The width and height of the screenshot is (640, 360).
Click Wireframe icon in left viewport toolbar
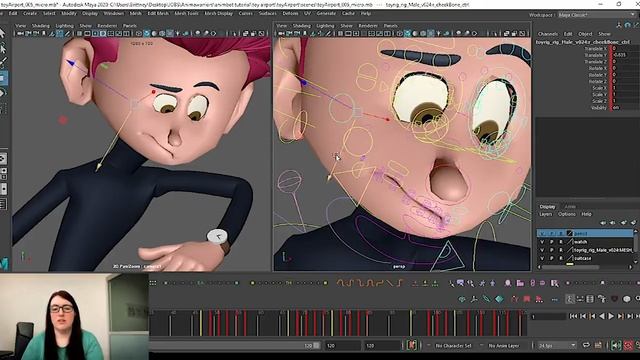pyautogui.click(x=139, y=33)
